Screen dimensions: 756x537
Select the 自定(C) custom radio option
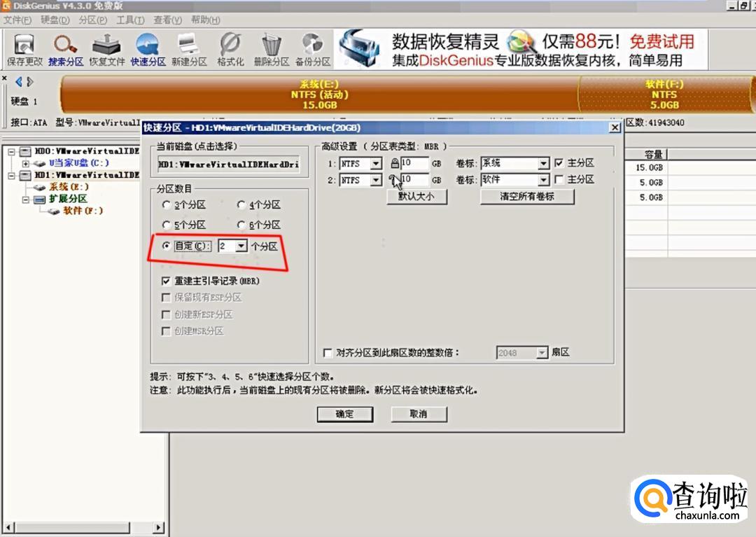167,246
